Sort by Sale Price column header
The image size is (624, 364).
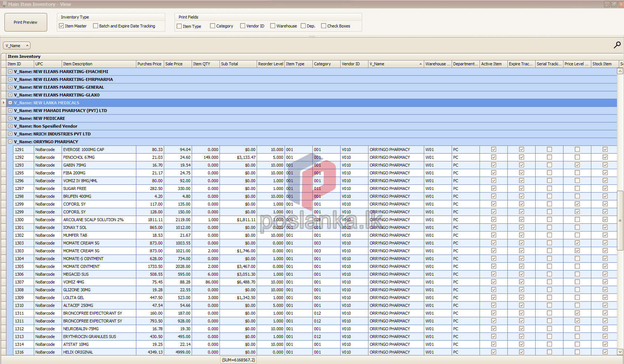[178, 64]
